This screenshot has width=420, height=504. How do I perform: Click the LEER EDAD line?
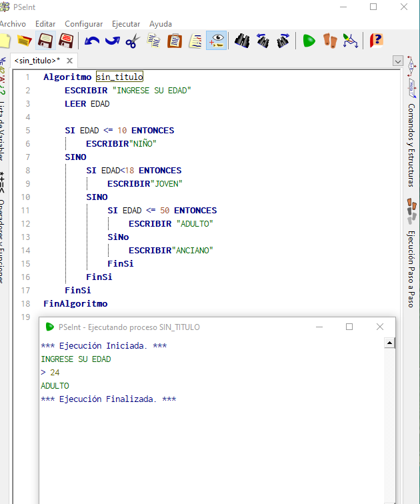pyautogui.click(x=87, y=104)
